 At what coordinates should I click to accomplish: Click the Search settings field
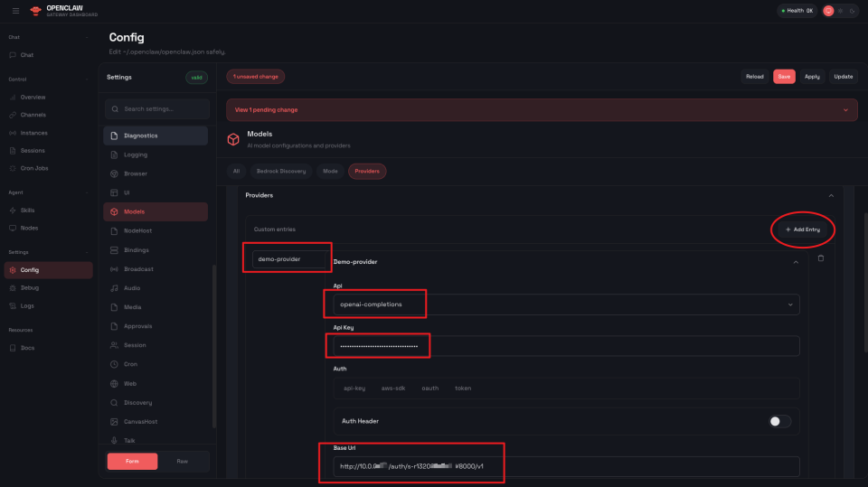pos(156,109)
